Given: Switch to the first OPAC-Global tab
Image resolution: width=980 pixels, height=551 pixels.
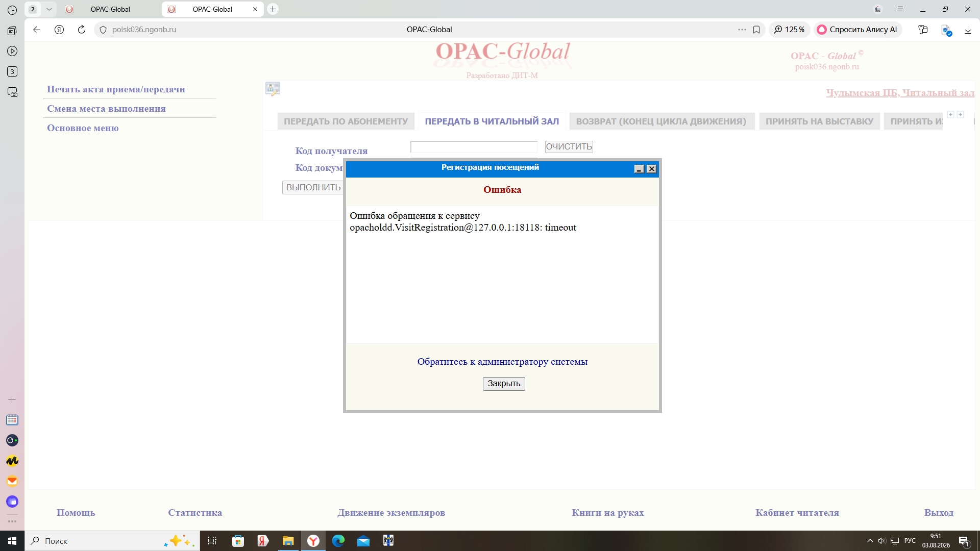Looking at the screenshot, I should point(110,9).
